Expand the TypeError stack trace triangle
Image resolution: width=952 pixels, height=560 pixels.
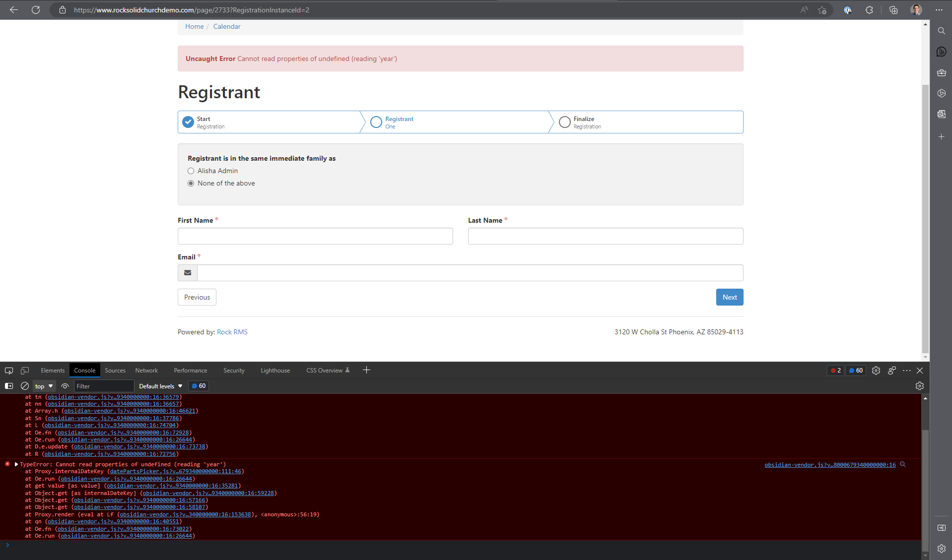pyautogui.click(x=16, y=465)
